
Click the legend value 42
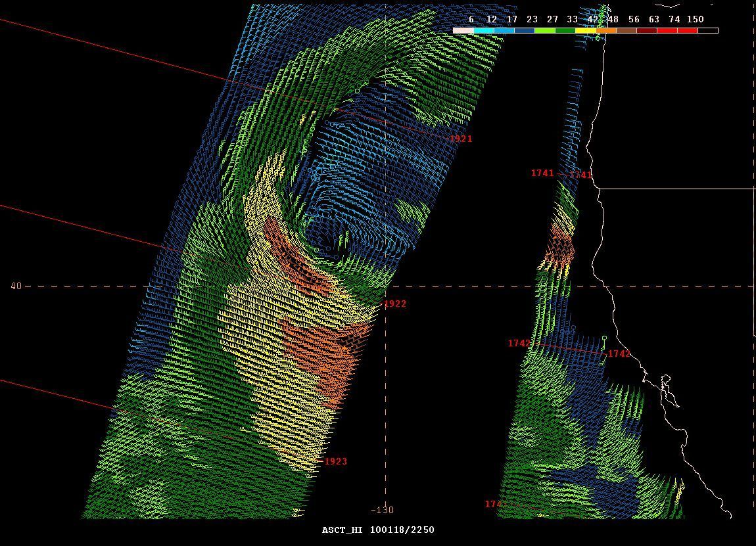[x=593, y=19]
